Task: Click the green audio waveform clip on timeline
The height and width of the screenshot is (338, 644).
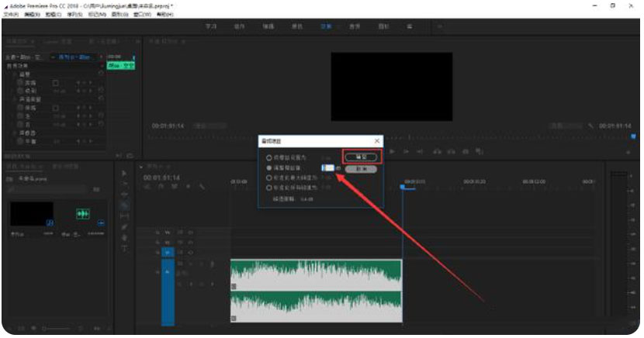Action: (316, 291)
